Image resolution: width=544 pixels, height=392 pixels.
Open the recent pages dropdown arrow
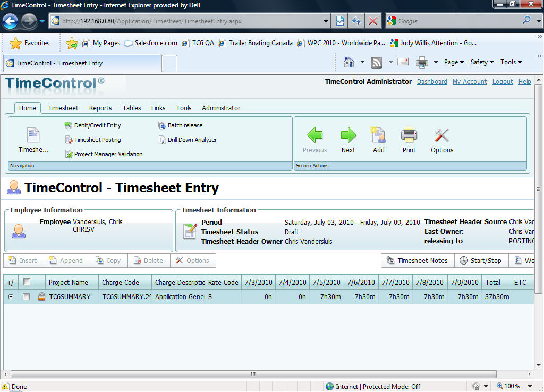(x=42, y=21)
